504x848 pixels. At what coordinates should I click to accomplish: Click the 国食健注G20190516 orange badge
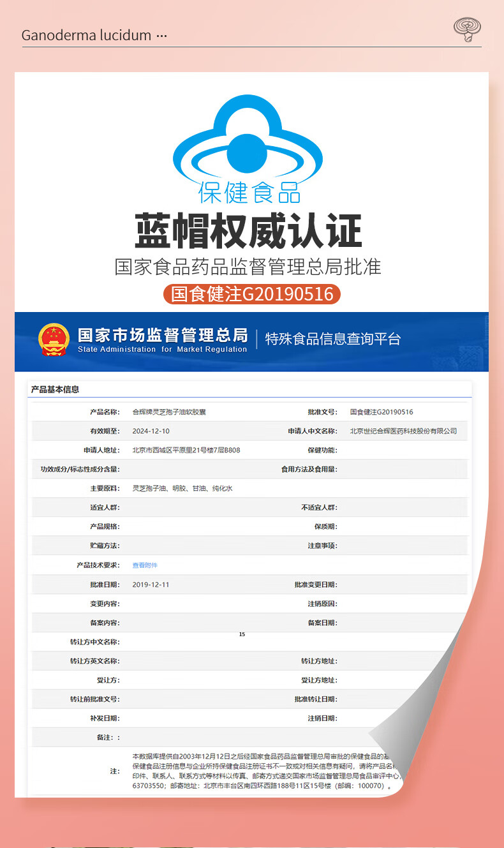(252, 294)
